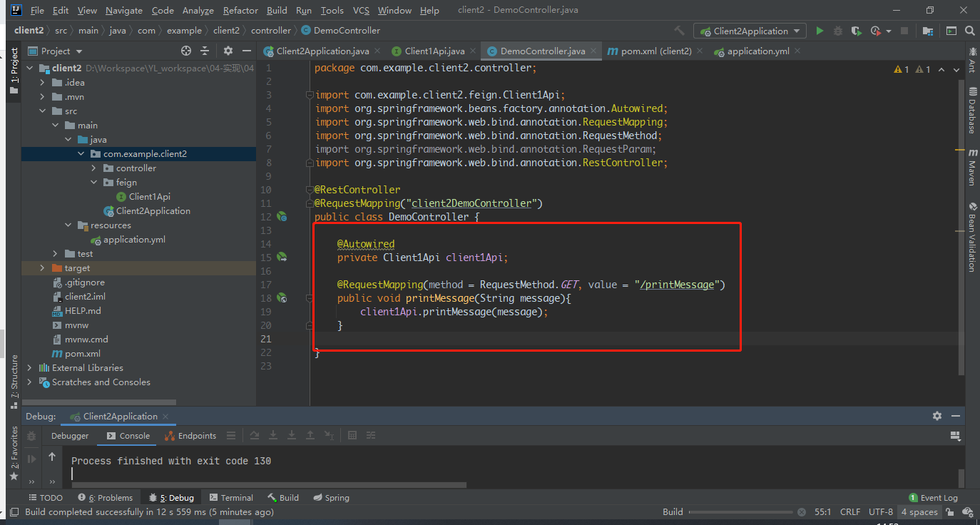
Task: Collapse the feign package
Action: point(94,182)
